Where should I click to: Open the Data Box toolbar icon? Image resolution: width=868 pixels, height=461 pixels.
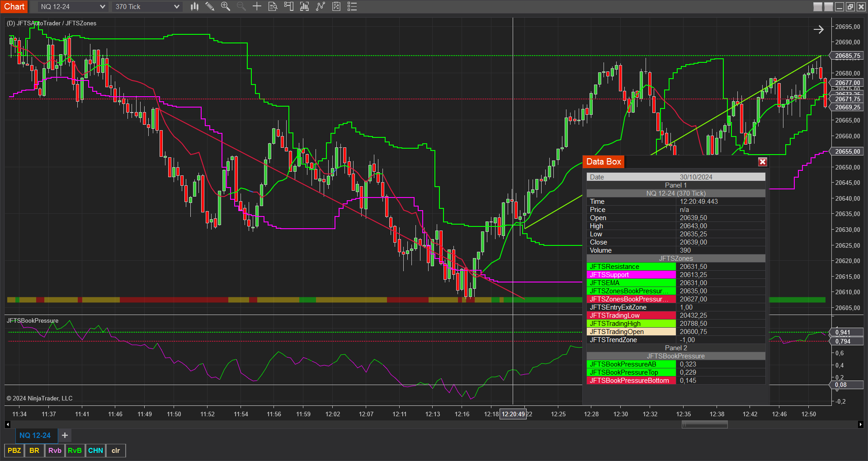273,6
